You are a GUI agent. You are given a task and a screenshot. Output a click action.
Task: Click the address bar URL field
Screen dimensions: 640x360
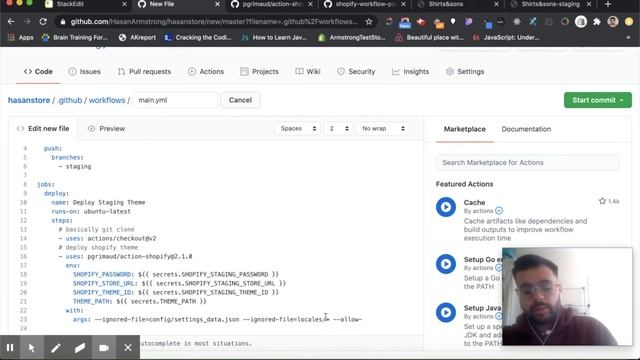[x=214, y=22]
